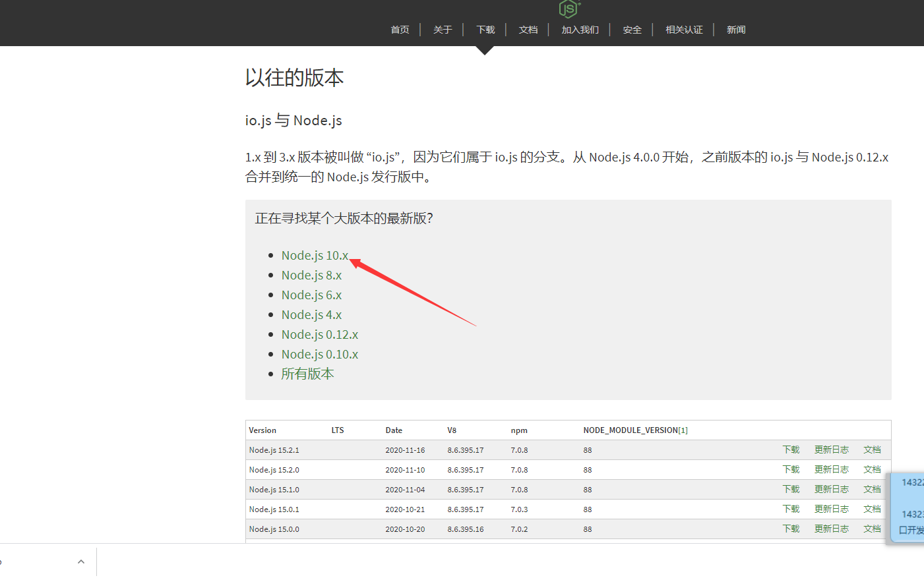Click the Node.js 8.x link
This screenshot has width=924, height=580.
[x=311, y=275]
